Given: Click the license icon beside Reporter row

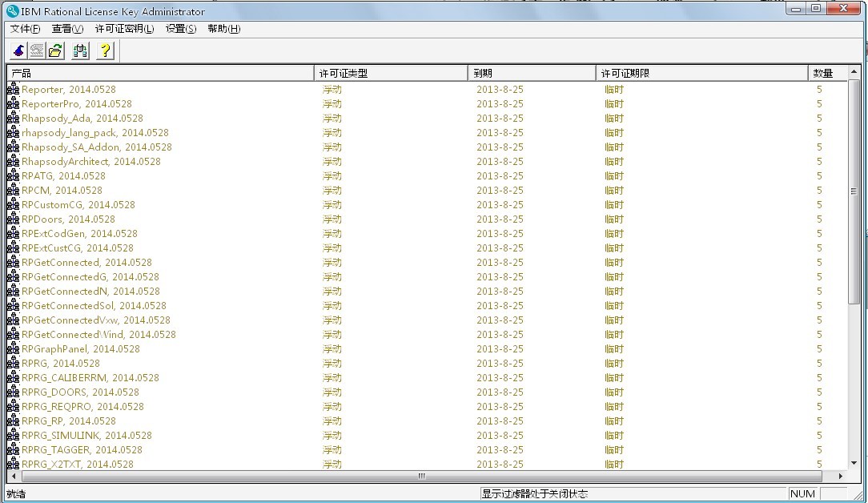Looking at the screenshot, I should [14, 89].
